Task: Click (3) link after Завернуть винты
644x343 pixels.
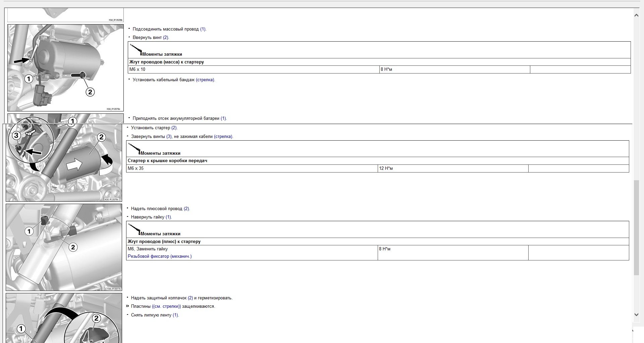Action: (169, 137)
